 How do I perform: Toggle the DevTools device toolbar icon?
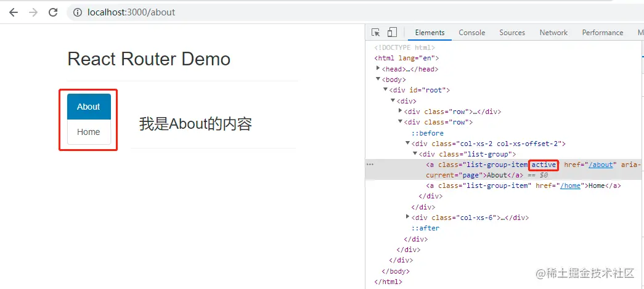tap(392, 33)
